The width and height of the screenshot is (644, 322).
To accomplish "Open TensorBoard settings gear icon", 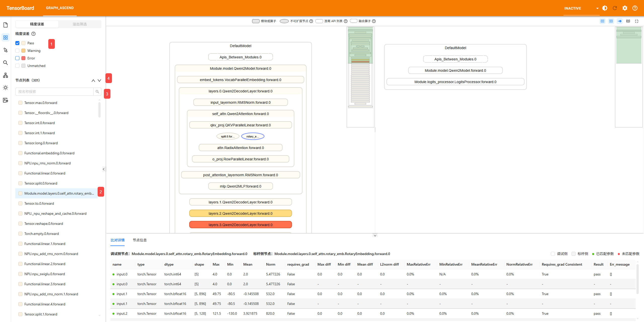I will (625, 8).
